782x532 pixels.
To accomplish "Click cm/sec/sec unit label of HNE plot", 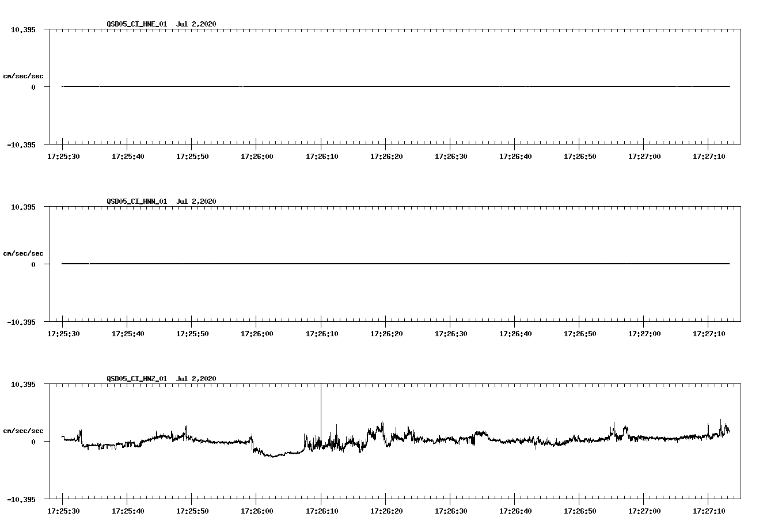I will click(x=23, y=76).
